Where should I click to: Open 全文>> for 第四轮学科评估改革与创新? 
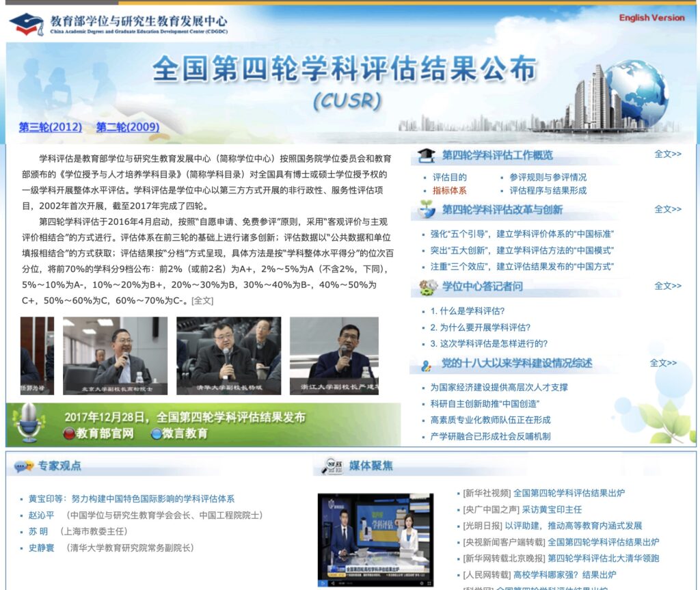[x=667, y=209]
